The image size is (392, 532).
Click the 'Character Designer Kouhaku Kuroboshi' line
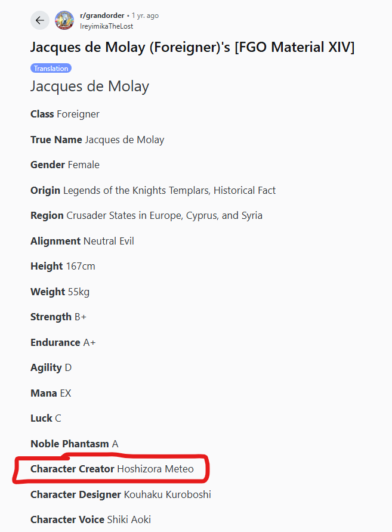pyautogui.click(x=121, y=494)
